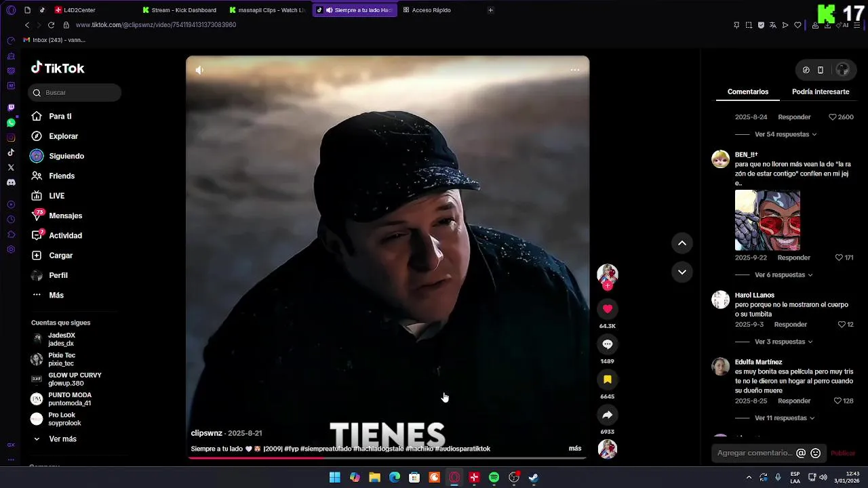
Task: Reply to Edulfa Martinez via Responder
Action: pyautogui.click(x=794, y=401)
